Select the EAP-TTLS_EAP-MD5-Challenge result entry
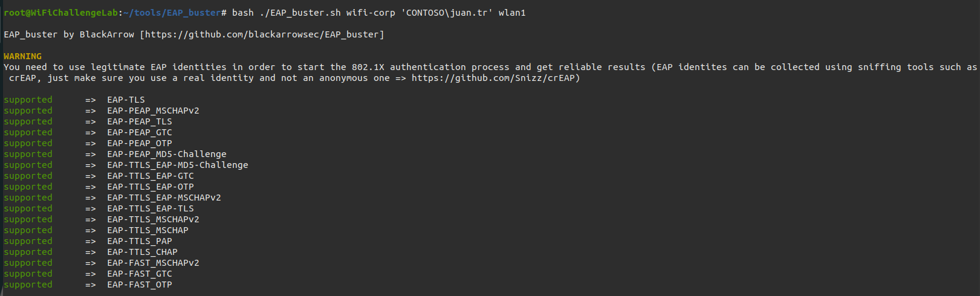Screen dimensions: 980x296 pos(178,165)
